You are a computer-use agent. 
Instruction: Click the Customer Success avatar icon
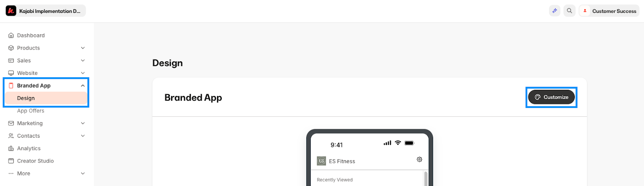(x=585, y=11)
